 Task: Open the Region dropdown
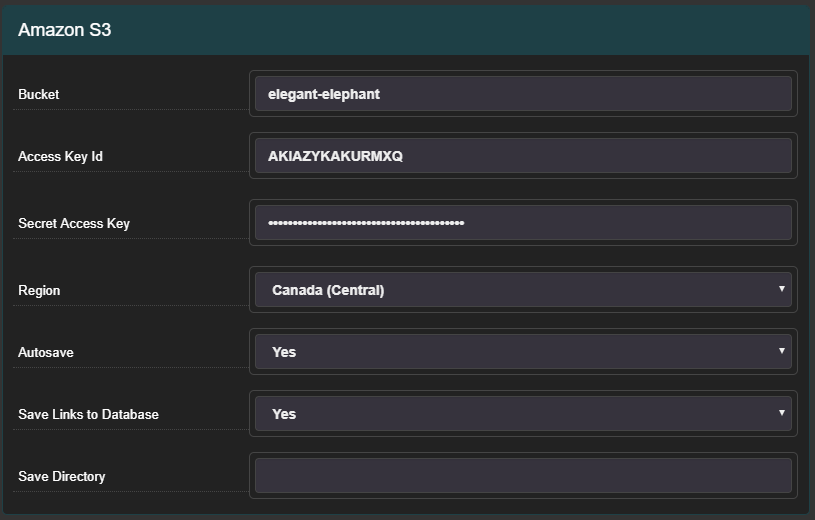[523, 290]
